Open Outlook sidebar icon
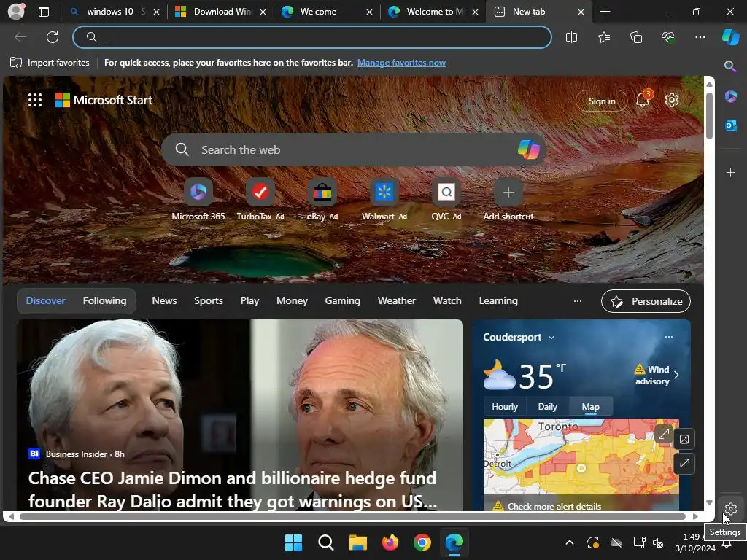The image size is (747, 560). click(730, 125)
